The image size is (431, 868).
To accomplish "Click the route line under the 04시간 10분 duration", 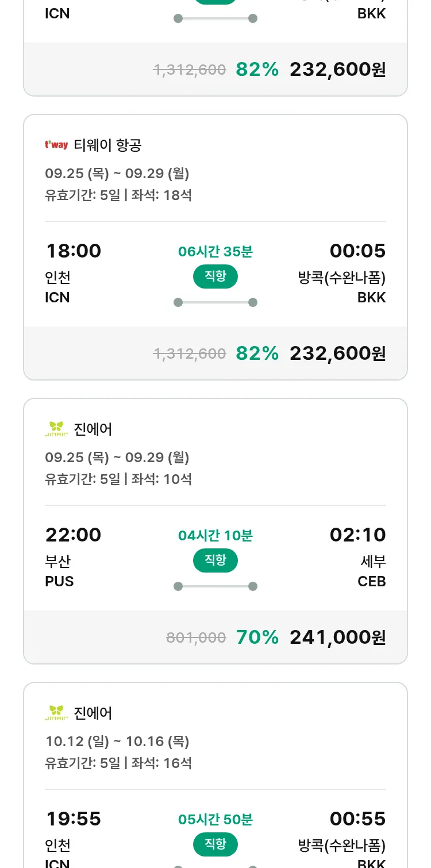I will 215,586.
